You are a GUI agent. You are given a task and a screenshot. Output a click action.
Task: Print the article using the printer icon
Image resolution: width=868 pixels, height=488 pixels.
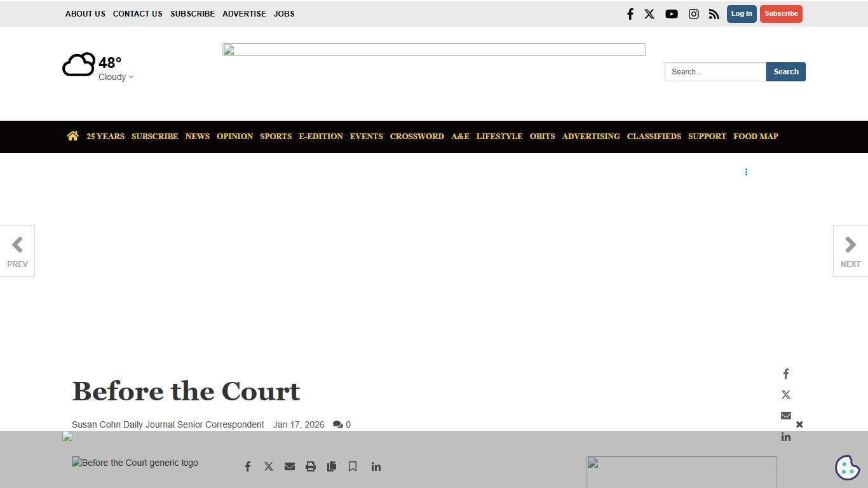pos(310,466)
